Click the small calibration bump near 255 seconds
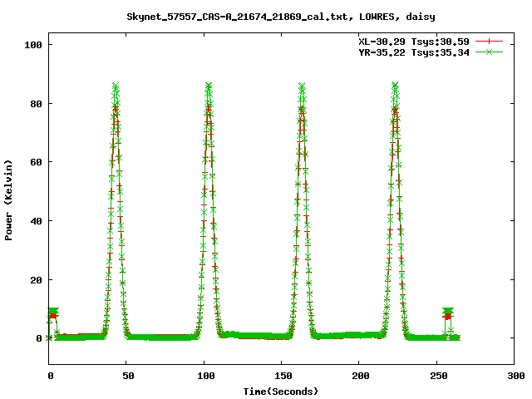 [x=448, y=313]
